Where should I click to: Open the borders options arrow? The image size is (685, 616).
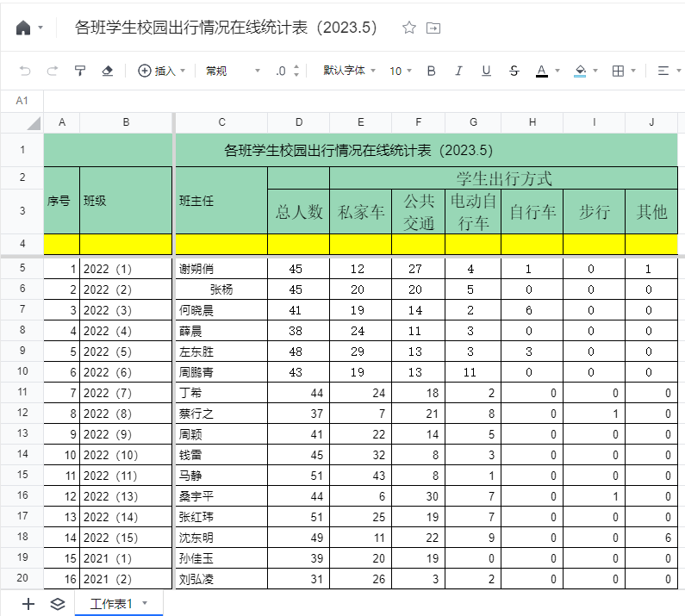pos(633,71)
